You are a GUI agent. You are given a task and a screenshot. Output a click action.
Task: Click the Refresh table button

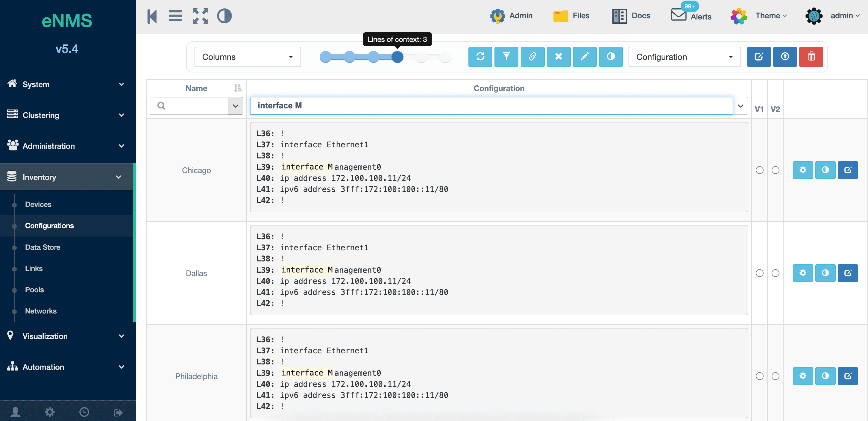[x=480, y=57]
